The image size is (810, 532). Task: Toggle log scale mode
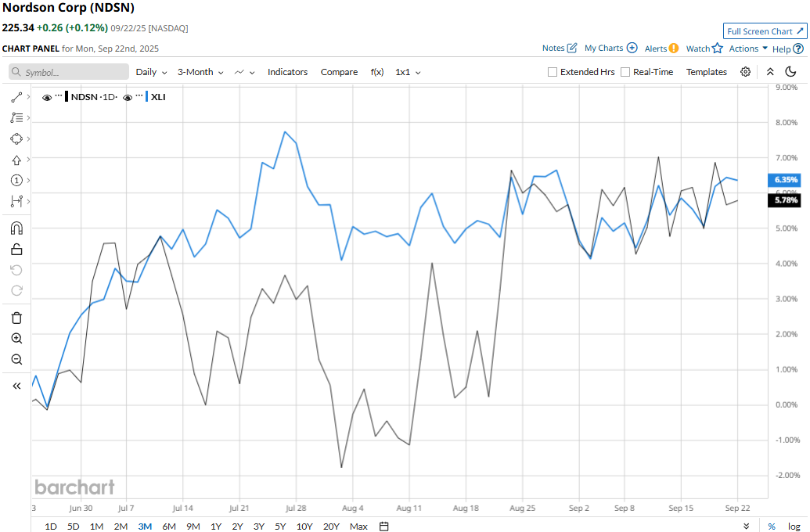coord(794,526)
